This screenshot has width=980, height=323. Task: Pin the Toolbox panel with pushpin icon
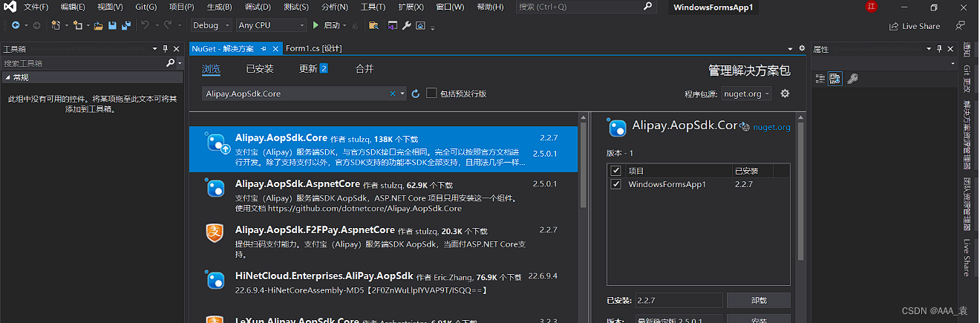click(166, 48)
